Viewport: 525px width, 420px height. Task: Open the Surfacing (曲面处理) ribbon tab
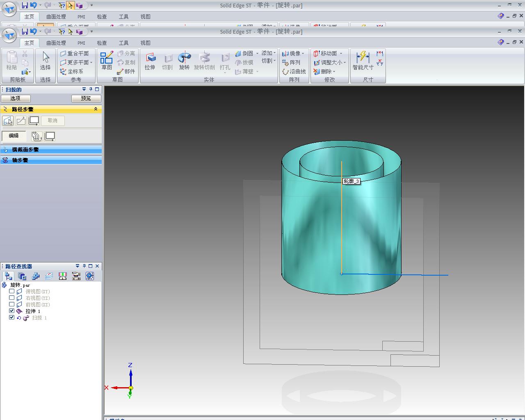pos(56,43)
